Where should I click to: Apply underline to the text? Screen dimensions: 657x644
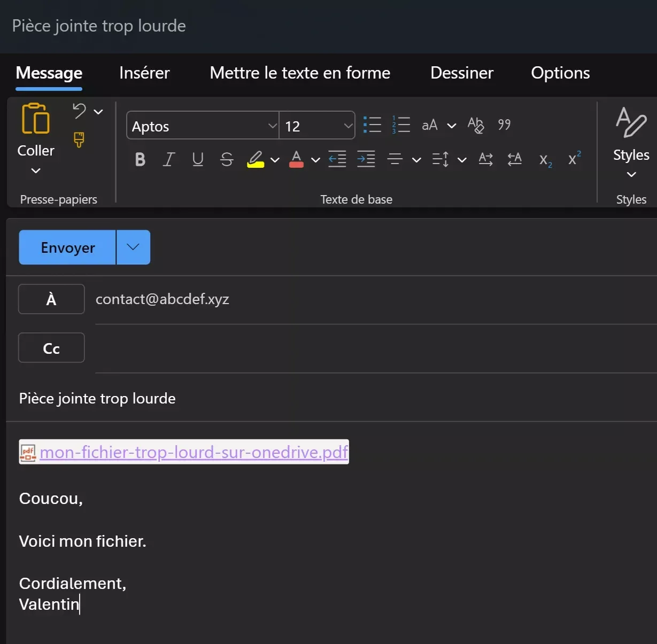197,159
